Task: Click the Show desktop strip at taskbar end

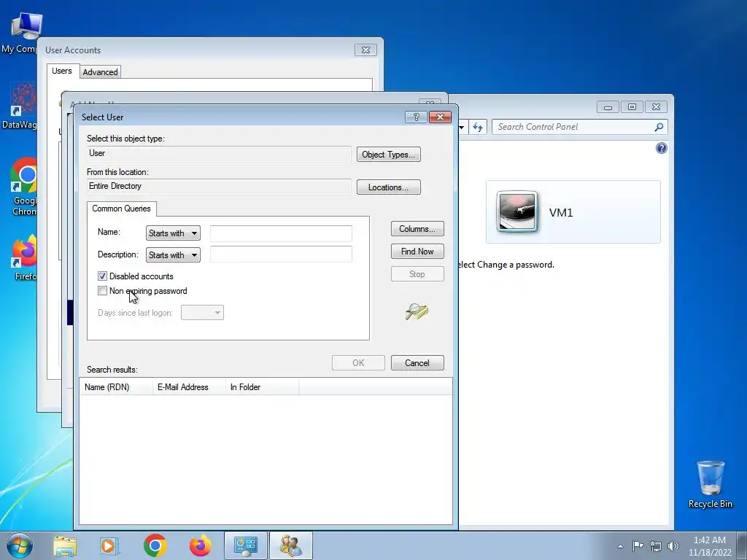Action: [x=742, y=545]
